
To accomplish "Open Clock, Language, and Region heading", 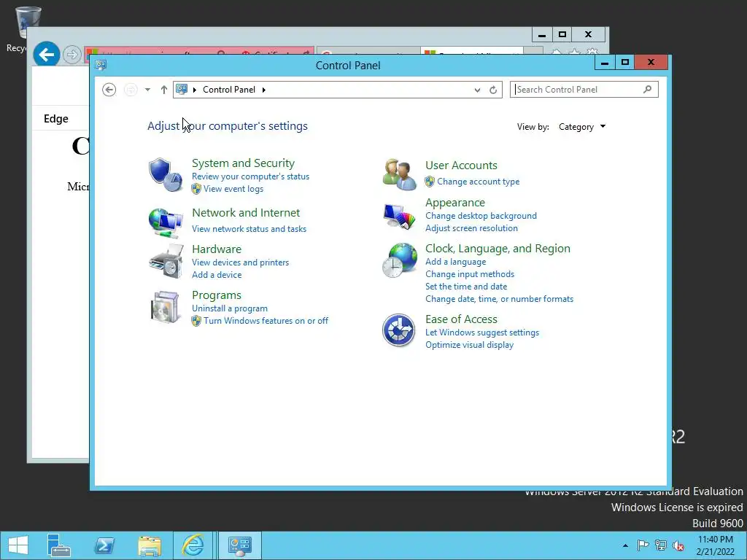I will (498, 248).
